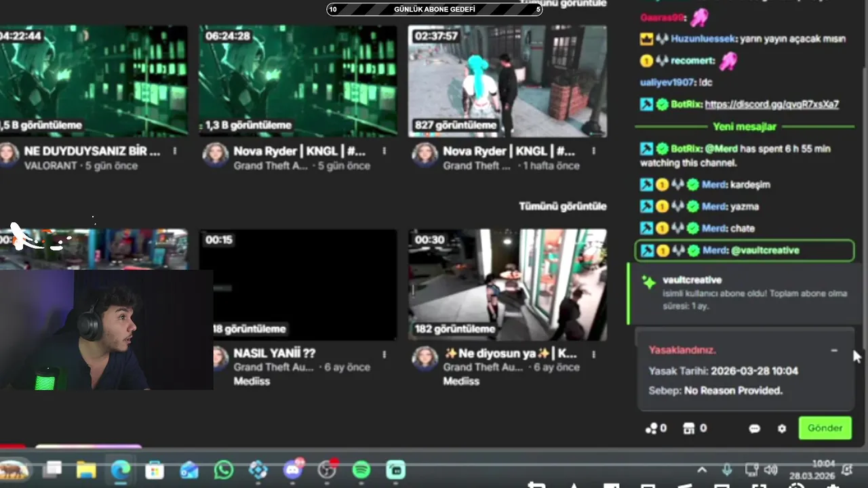Select the highlighted Merd @vaultcreative message
Screen dimensions: 868x488
coord(745,250)
